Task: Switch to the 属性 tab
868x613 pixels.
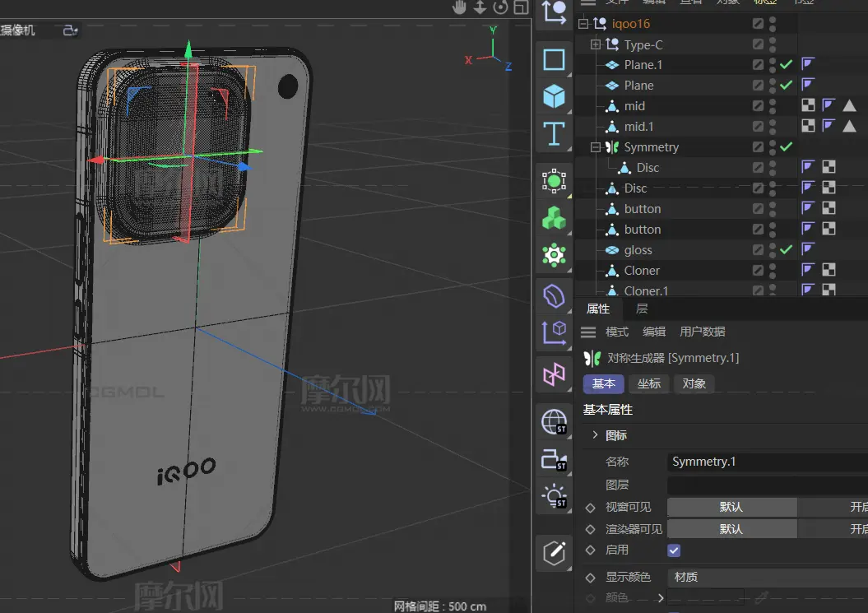Action: tap(598, 309)
